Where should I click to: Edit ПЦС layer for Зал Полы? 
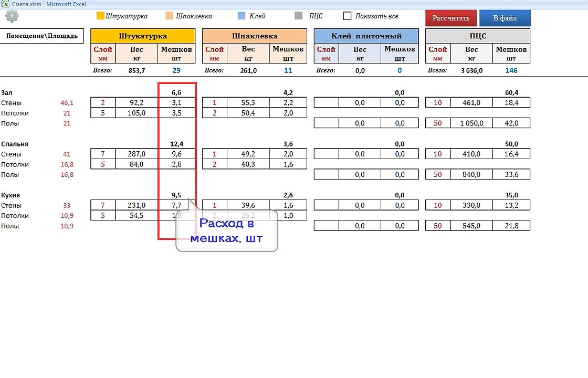(x=438, y=123)
